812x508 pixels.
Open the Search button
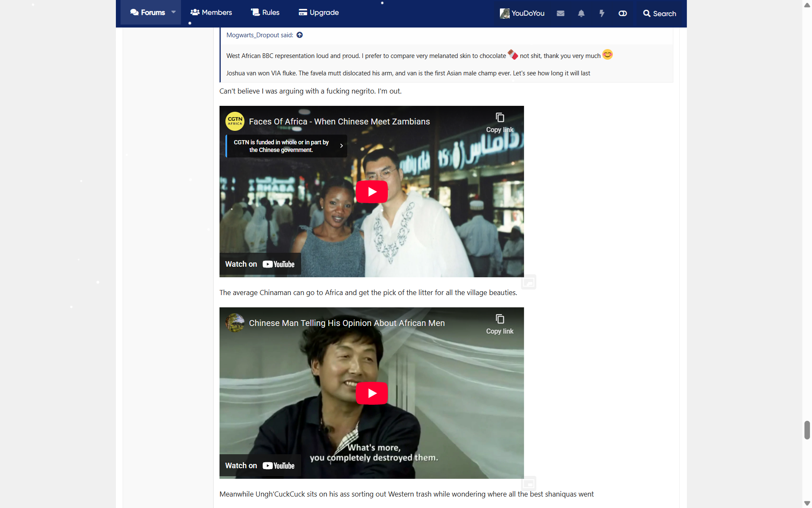pos(659,14)
